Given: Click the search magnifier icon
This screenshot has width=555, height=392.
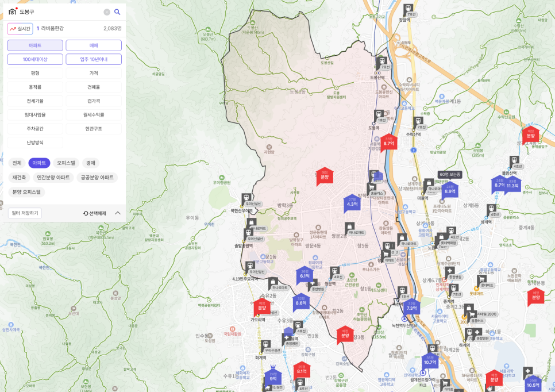Looking at the screenshot, I should tap(117, 11).
